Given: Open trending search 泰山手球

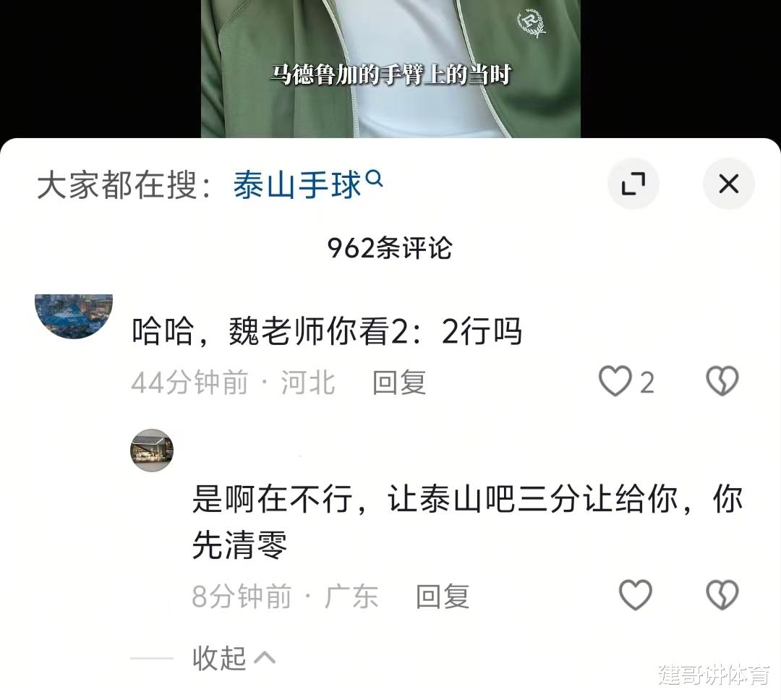Looking at the screenshot, I should pos(297,185).
